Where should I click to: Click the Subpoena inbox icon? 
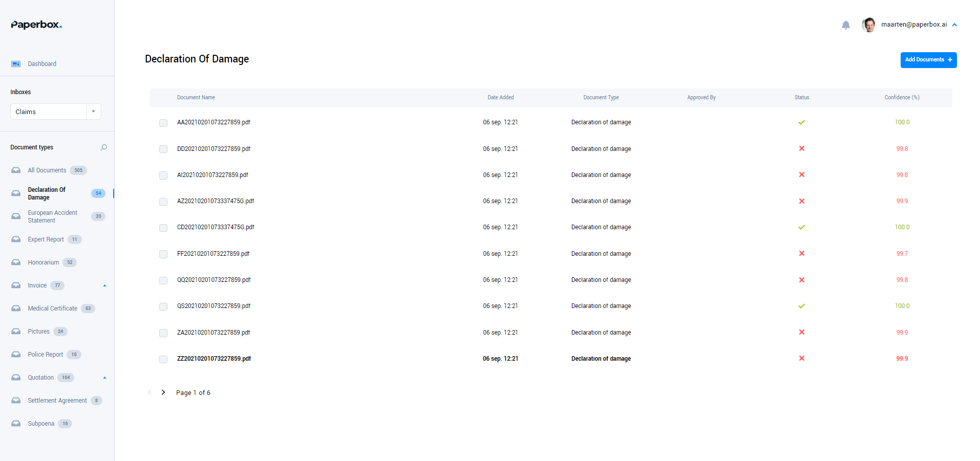(x=16, y=424)
